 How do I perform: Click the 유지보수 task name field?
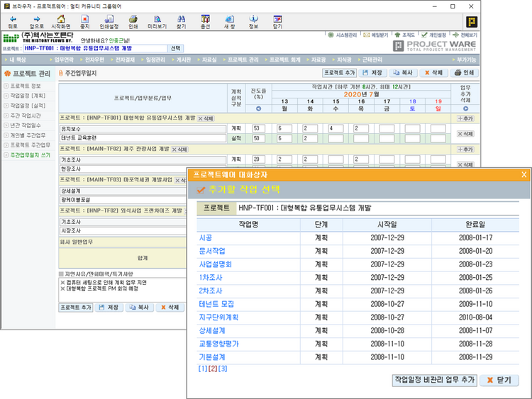click(143, 129)
